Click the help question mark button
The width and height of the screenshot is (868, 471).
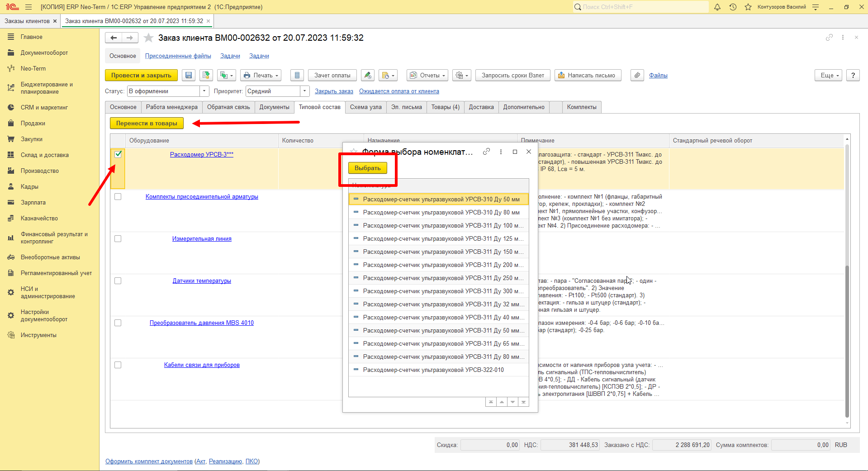853,75
